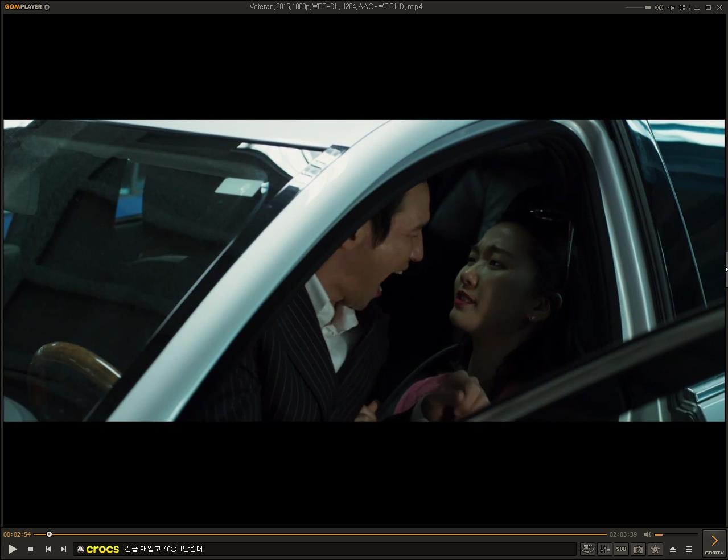Open the GOMTV side panel
This screenshot has height=560, width=728.
714,543
